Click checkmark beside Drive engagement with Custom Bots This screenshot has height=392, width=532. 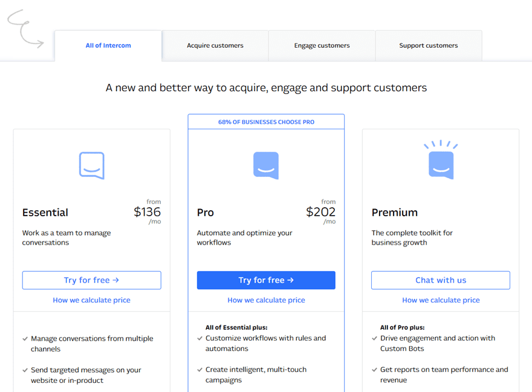tap(374, 338)
